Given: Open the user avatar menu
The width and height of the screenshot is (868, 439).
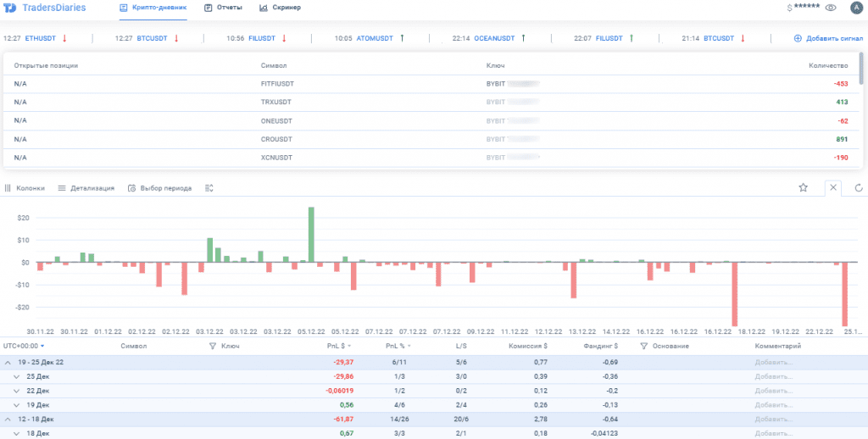Looking at the screenshot, I should tap(854, 8).
